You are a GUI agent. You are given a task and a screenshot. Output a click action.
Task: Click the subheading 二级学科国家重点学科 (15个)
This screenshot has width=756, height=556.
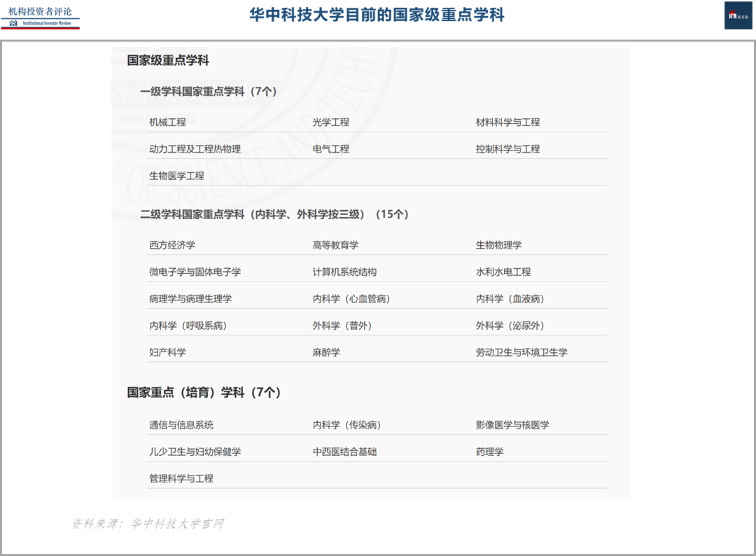click(x=274, y=214)
